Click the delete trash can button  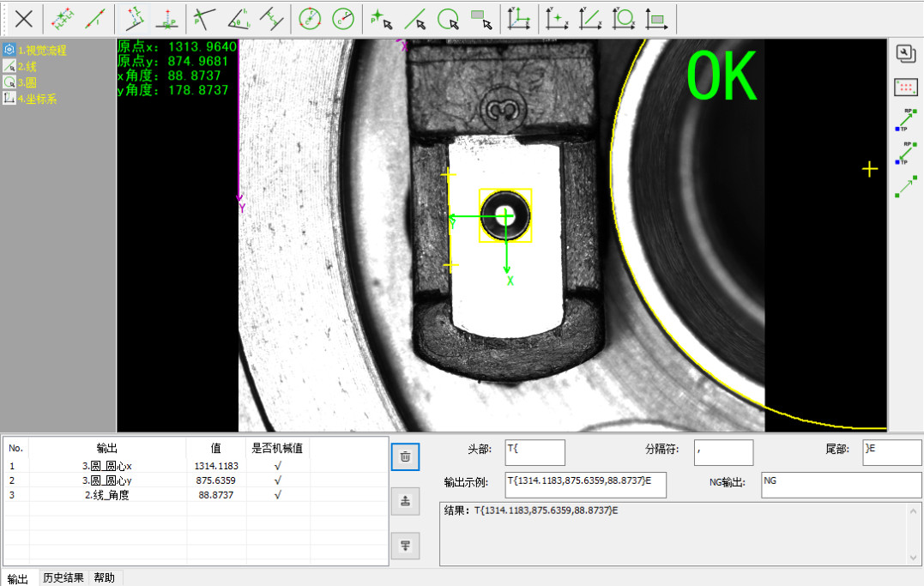click(x=405, y=456)
